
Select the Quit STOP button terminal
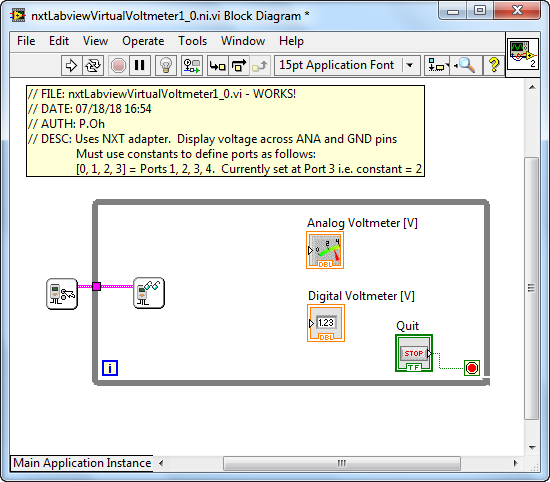414,353
